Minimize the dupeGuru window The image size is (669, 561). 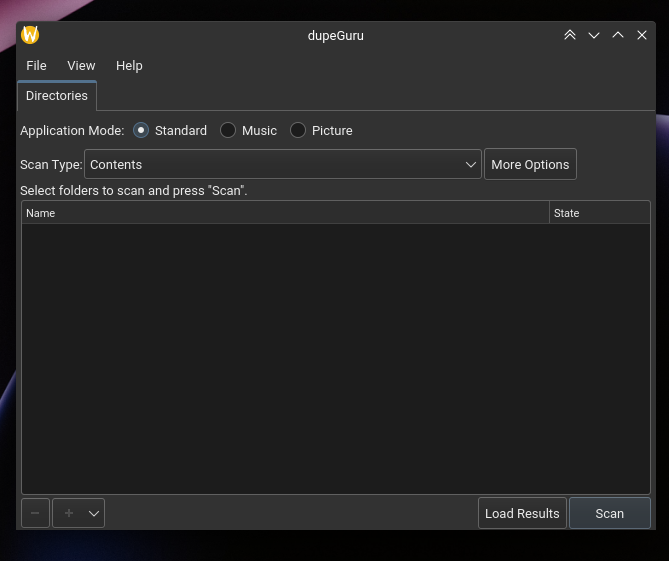pos(594,35)
